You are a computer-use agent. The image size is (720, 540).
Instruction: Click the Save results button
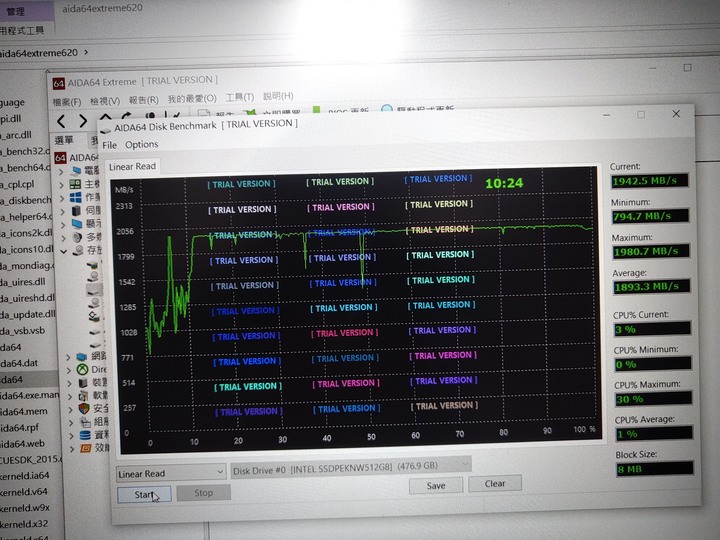[x=436, y=485]
